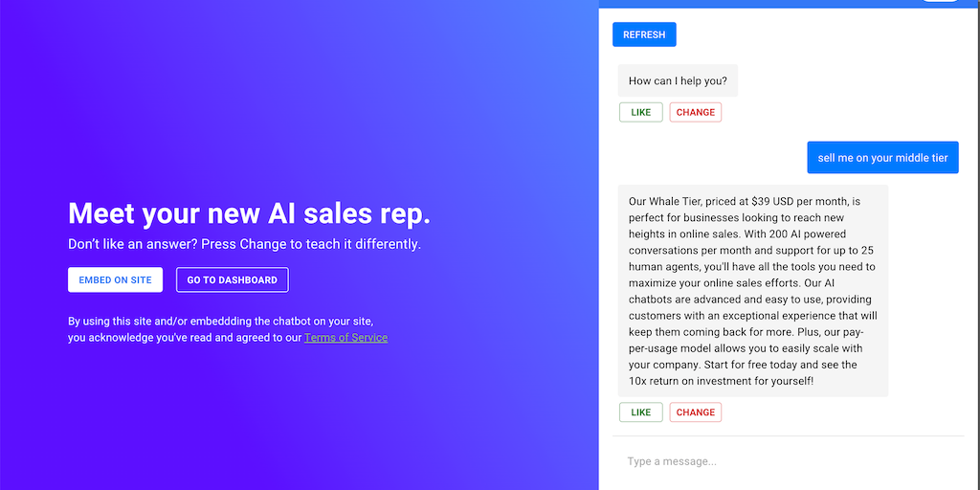Click the Whale Tier response text bubble
Viewport: 980px width, 490px height.
[752, 290]
